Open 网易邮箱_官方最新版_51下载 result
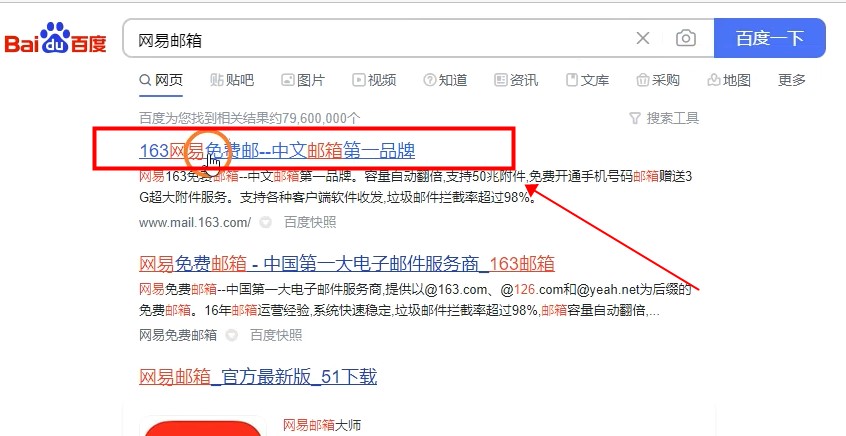This screenshot has height=436, width=846. [258, 377]
